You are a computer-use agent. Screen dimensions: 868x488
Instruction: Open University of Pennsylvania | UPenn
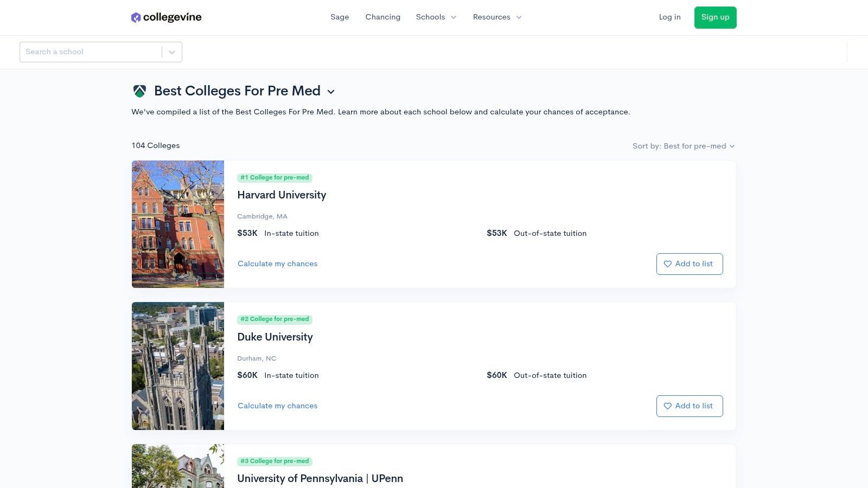pyautogui.click(x=320, y=478)
